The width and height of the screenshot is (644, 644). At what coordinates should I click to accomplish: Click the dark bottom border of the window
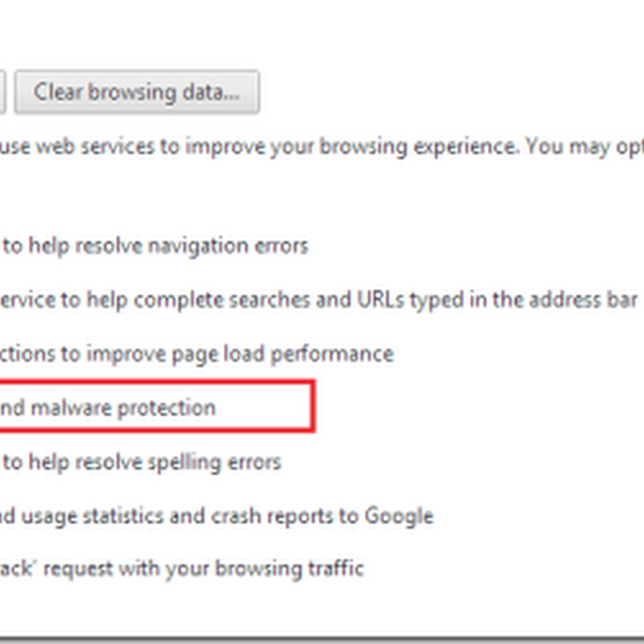click(x=322, y=640)
